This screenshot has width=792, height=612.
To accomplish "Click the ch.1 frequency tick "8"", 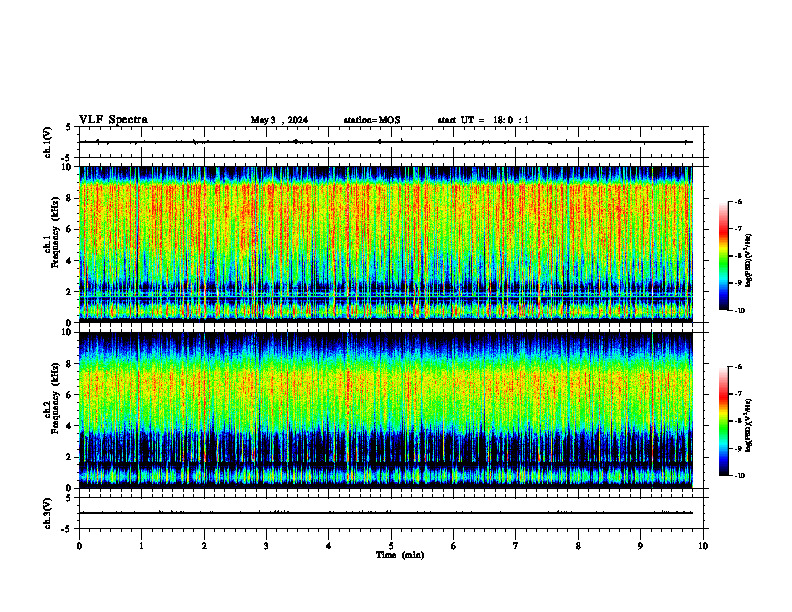I will (x=69, y=198).
